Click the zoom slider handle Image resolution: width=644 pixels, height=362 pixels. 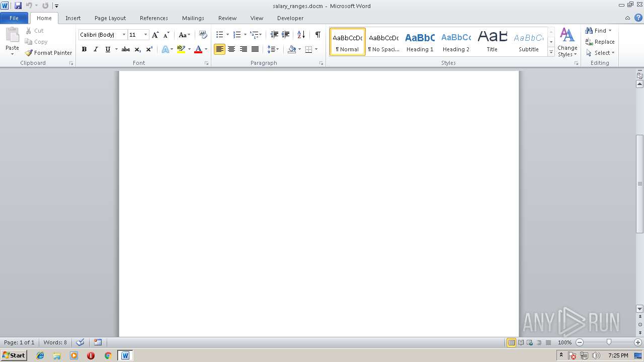(609, 342)
